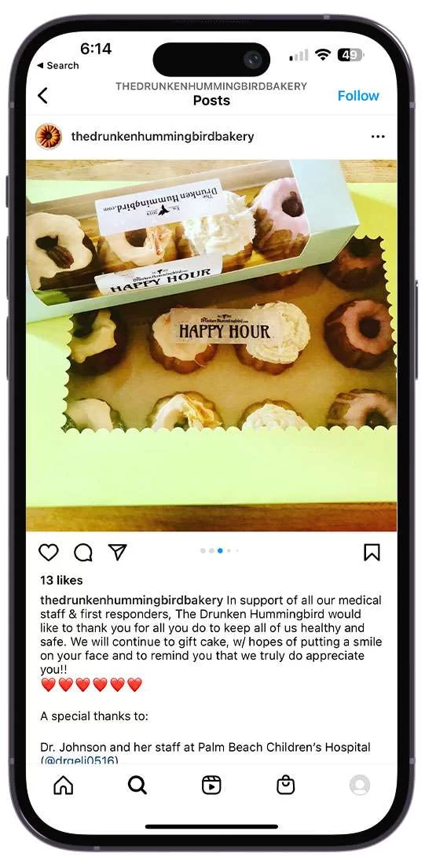Tap the carousel page indicator dots
Image resolution: width=425 pixels, height=868 pixels.
(219, 551)
